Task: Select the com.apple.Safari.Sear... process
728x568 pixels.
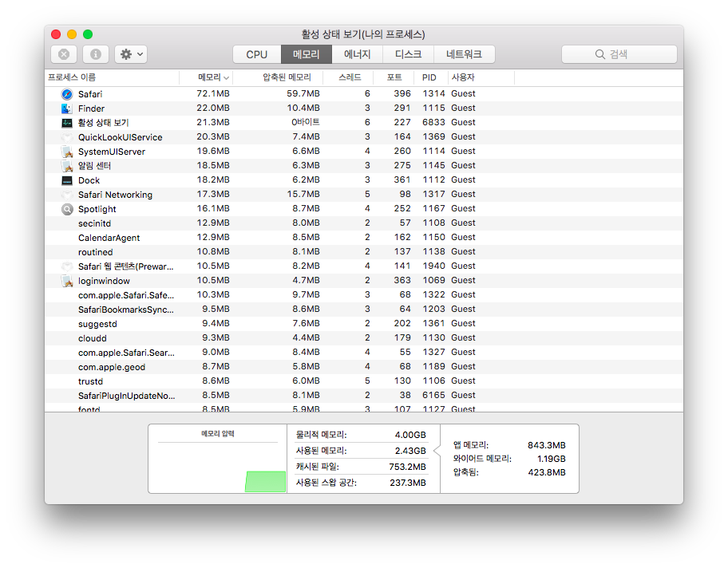Action: tap(126, 353)
